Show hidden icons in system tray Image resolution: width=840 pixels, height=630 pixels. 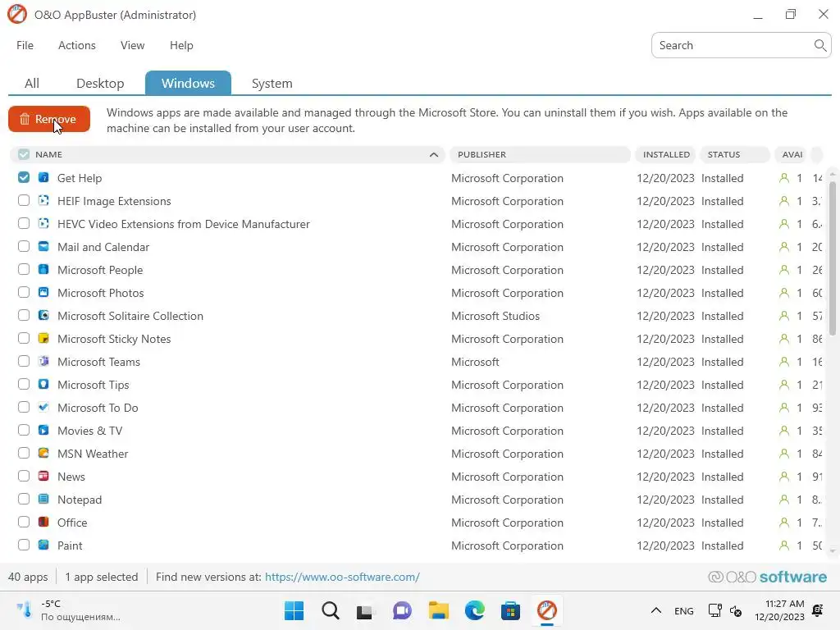coord(655,610)
